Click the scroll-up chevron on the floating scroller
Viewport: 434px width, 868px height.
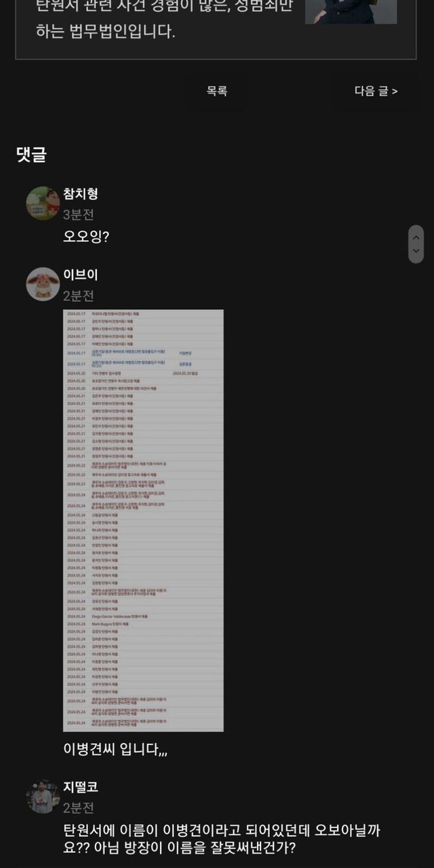click(416, 237)
